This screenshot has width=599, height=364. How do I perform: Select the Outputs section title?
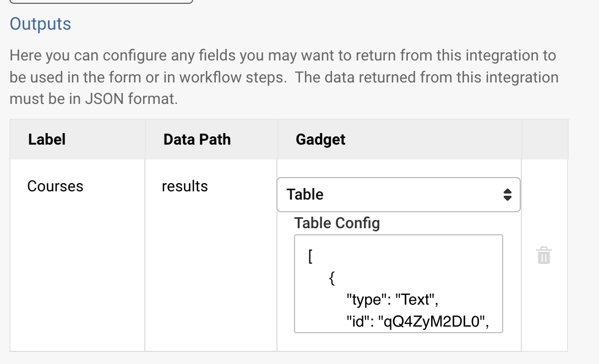[40, 24]
